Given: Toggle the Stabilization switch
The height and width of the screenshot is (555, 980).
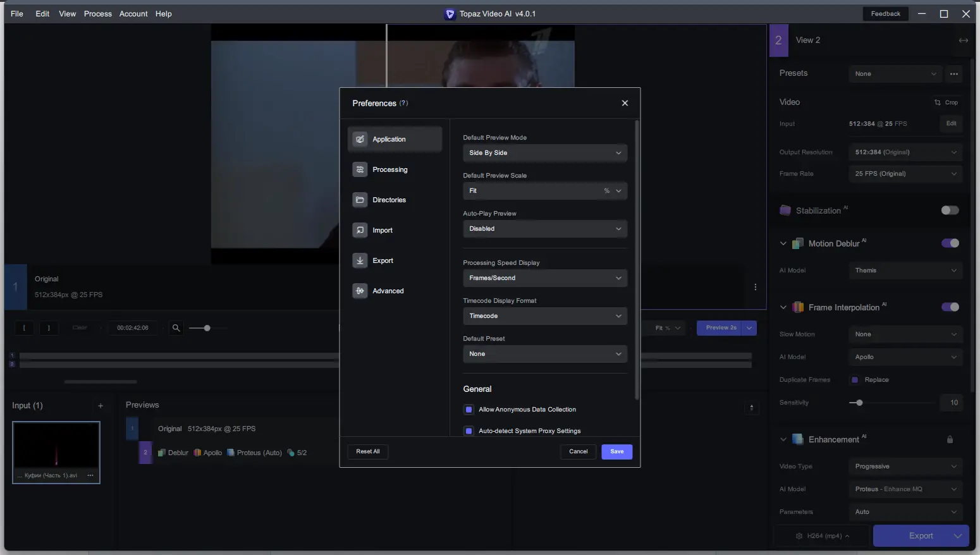Looking at the screenshot, I should coord(950,210).
